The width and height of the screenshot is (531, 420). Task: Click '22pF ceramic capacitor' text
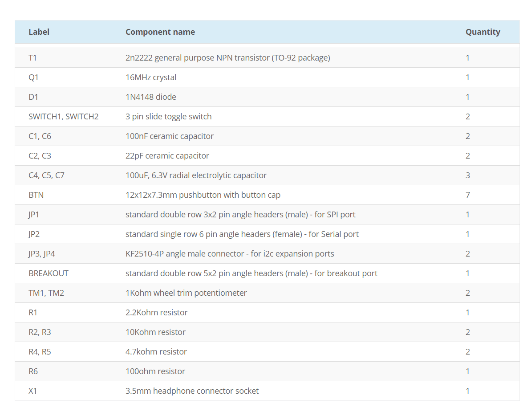(167, 156)
